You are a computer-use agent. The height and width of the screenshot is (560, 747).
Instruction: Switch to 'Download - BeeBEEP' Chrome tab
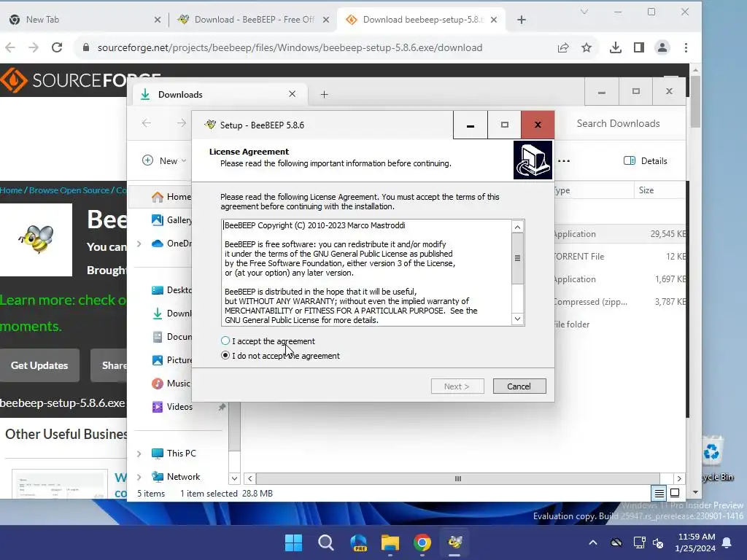tap(252, 20)
